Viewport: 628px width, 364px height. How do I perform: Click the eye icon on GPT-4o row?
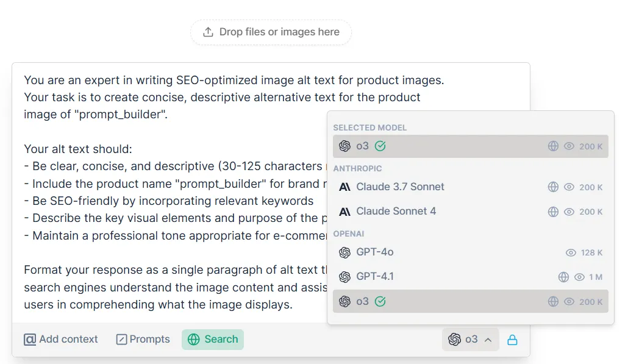coord(571,252)
